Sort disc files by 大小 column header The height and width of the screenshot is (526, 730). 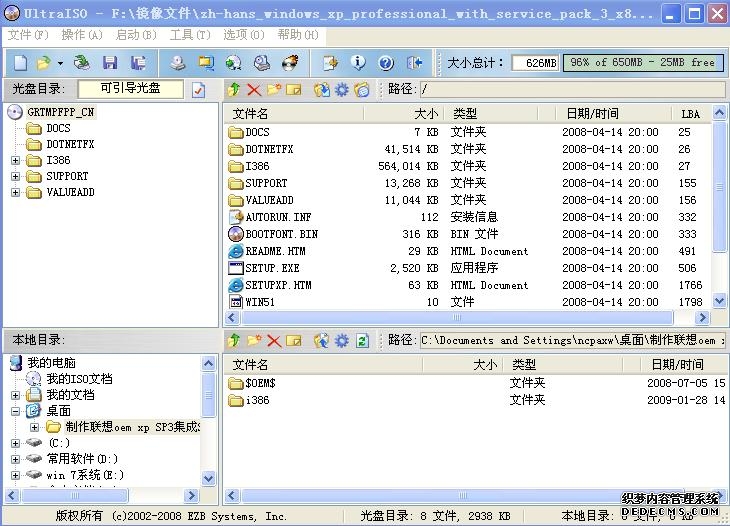click(403, 114)
